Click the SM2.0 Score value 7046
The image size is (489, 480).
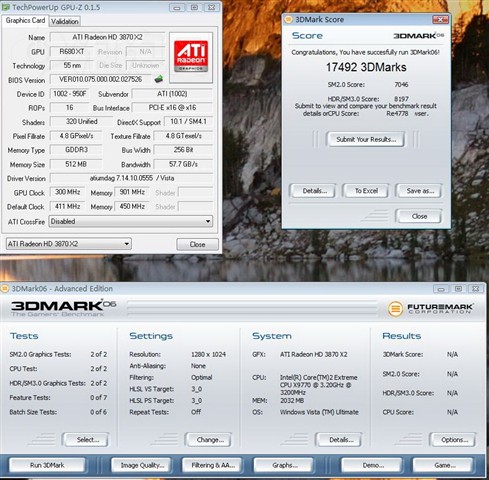click(401, 85)
